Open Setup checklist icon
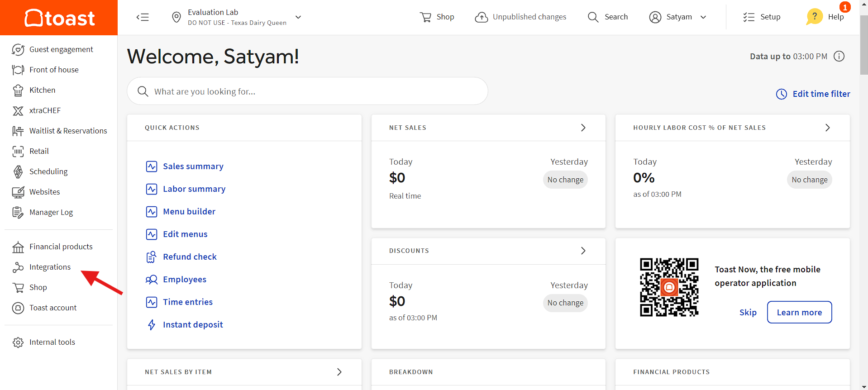Image resolution: width=868 pixels, height=390 pixels. (749, 17)
